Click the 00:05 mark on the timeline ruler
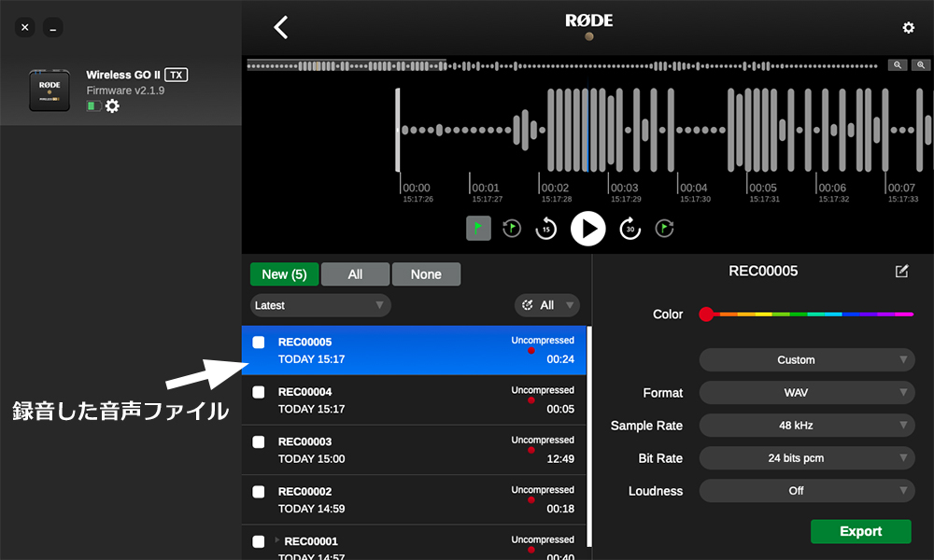This screenshot has width=934, height=560. click(x=763, y=188)
